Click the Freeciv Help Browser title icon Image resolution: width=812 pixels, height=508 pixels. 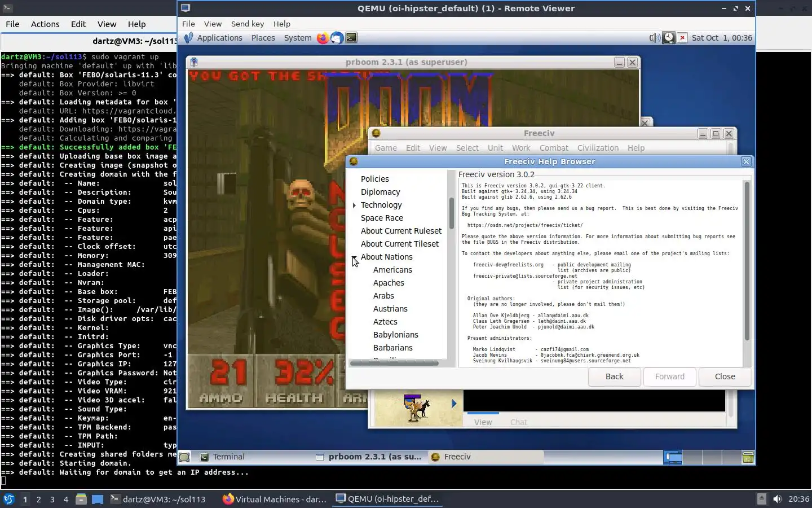point(354,161)
